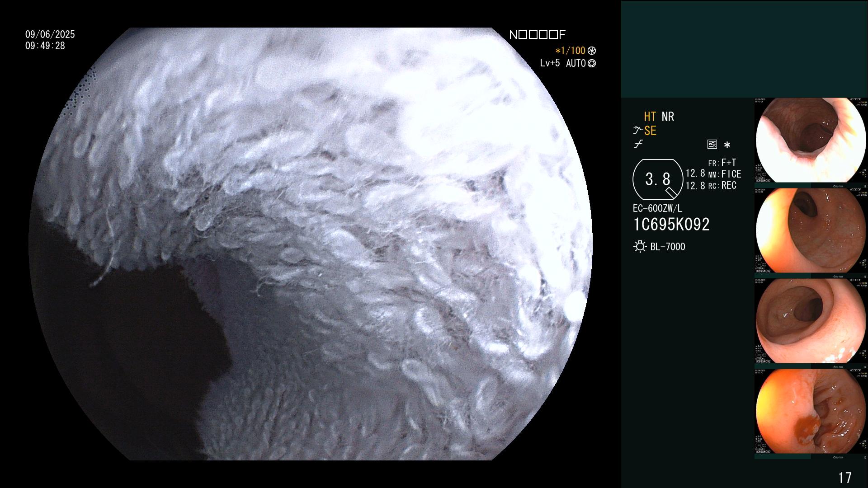Click the structure emphasis curve icon beside SE
This screenshot has height=488, width=868.
638,131
